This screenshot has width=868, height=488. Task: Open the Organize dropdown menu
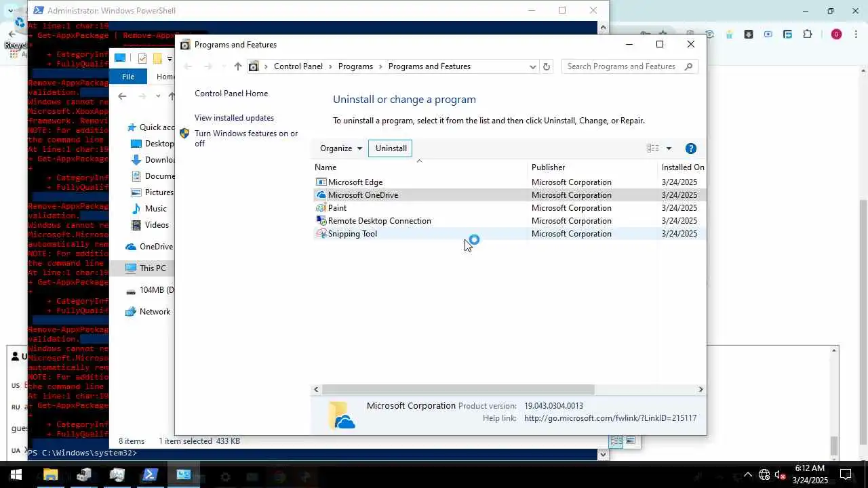click(341, 148)
